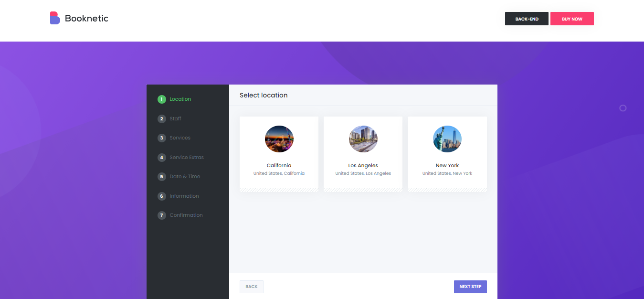Go to the Staff step
Viewport: 644px width, 299px height.
(175, 118)
